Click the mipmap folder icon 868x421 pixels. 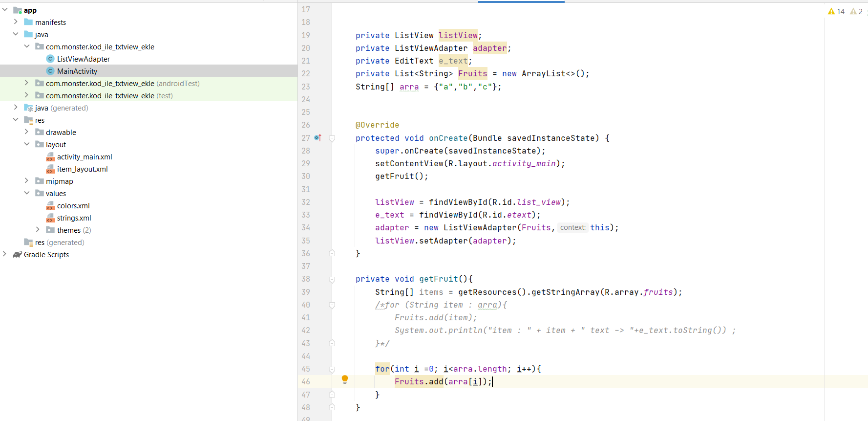40,181
